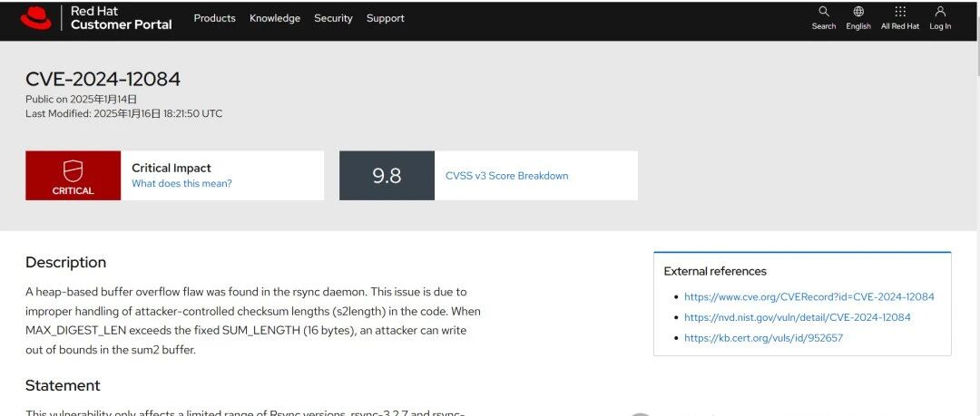Screen dimensions: 980x416
Task: Click the Last Modified timestamp text
Action: pyautogui.click(x=123, y=113)
